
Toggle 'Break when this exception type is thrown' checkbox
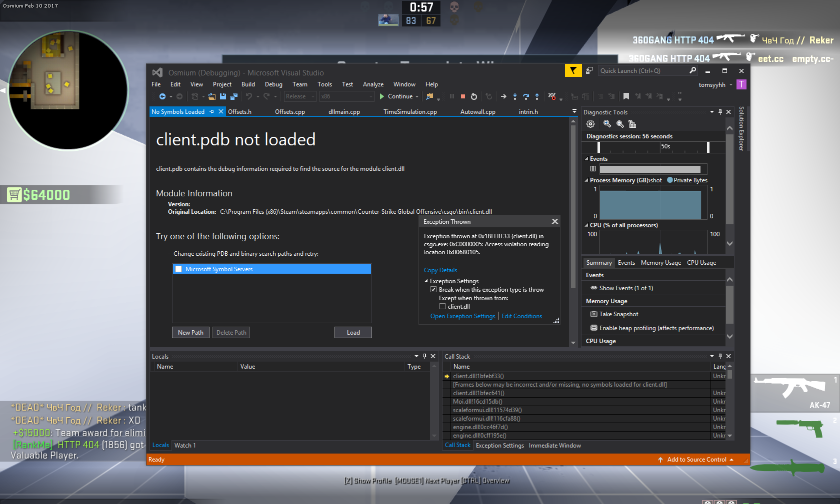coord(433,290)
